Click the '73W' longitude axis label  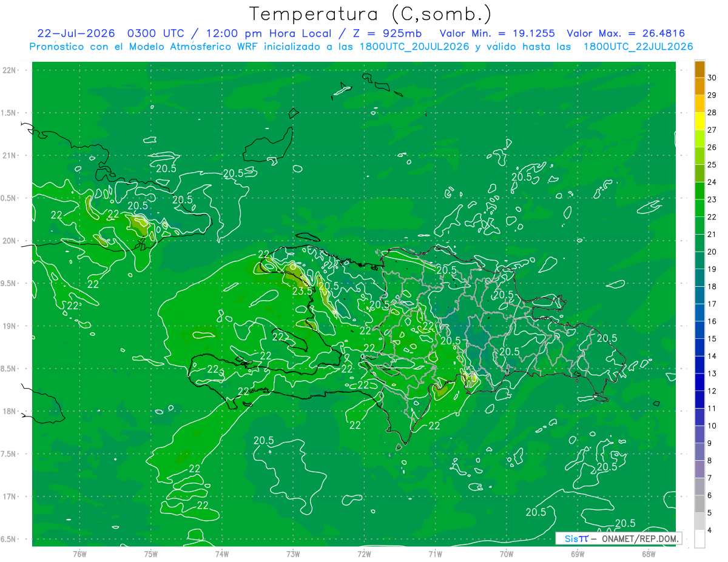293,554
